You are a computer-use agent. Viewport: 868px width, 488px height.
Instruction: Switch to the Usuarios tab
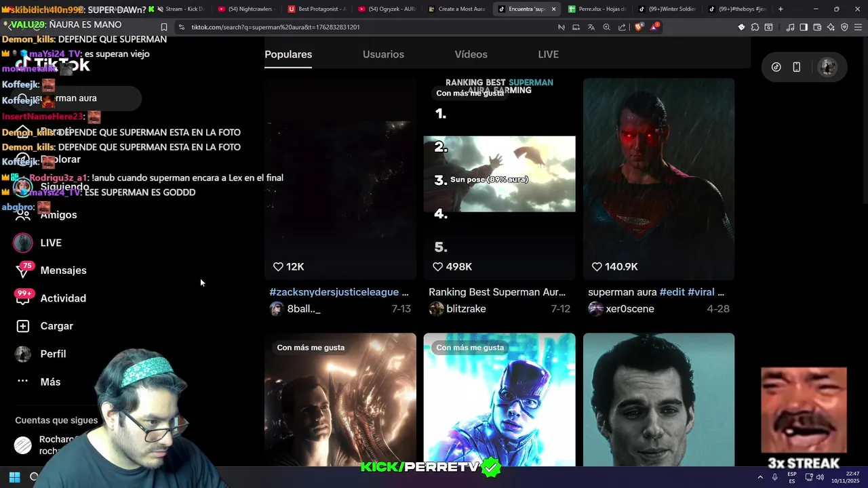click(383, 54)
